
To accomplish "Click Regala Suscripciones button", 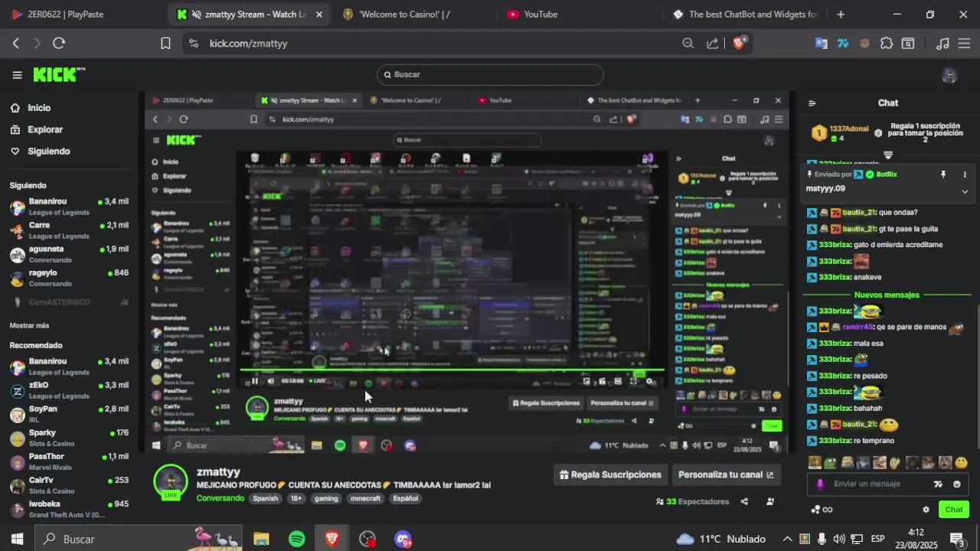I will pyautogui.click(x=610, y=474).
